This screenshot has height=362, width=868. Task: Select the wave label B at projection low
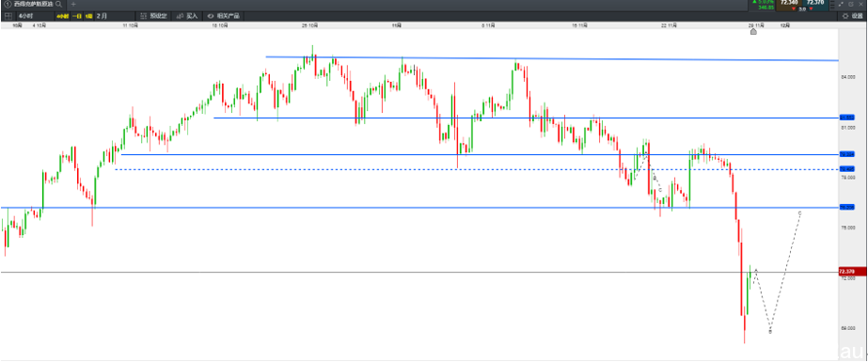[770, 331]
